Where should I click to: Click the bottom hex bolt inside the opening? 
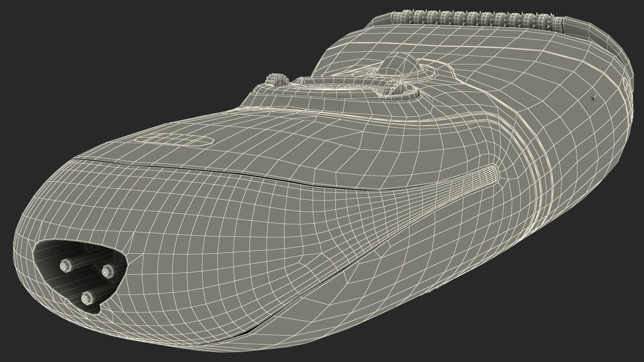pyautogui.click(x=87, y=297)
